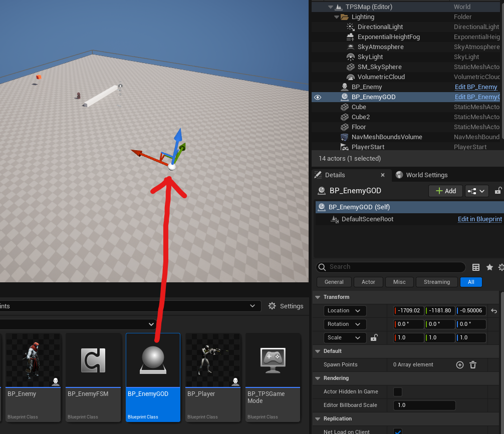This screenshot has height=434, width=504.
Task: Switch to the Details tab
Action: (335, 175)
